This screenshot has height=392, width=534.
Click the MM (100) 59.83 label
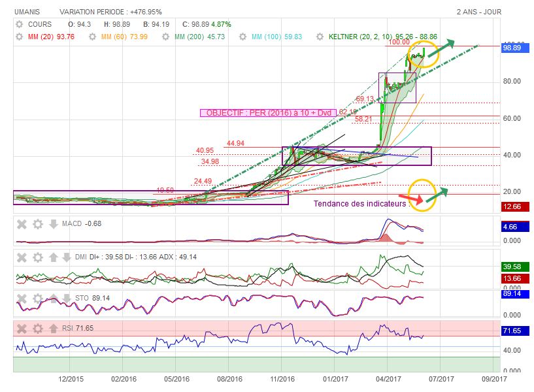point(276,37)
